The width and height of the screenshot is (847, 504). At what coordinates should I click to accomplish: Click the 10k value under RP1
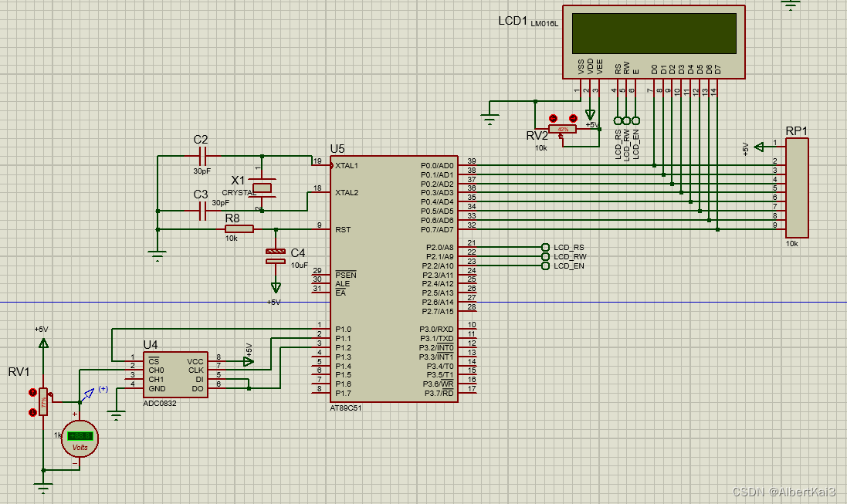[792, 244]
